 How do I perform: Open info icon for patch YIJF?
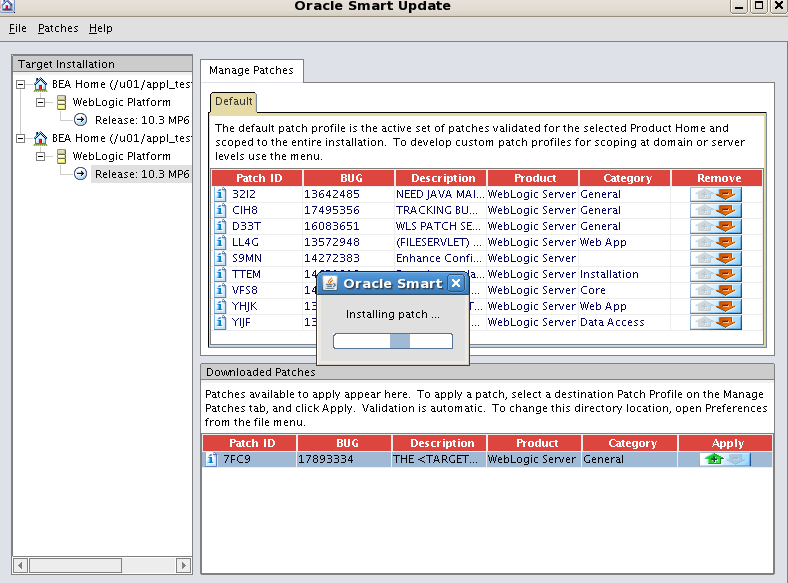pos(220,323)
